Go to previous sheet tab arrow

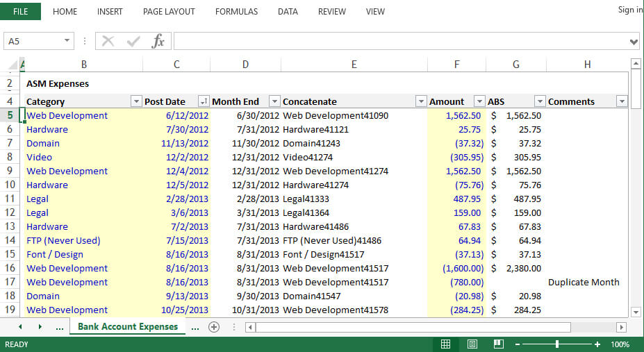[20, 327]
